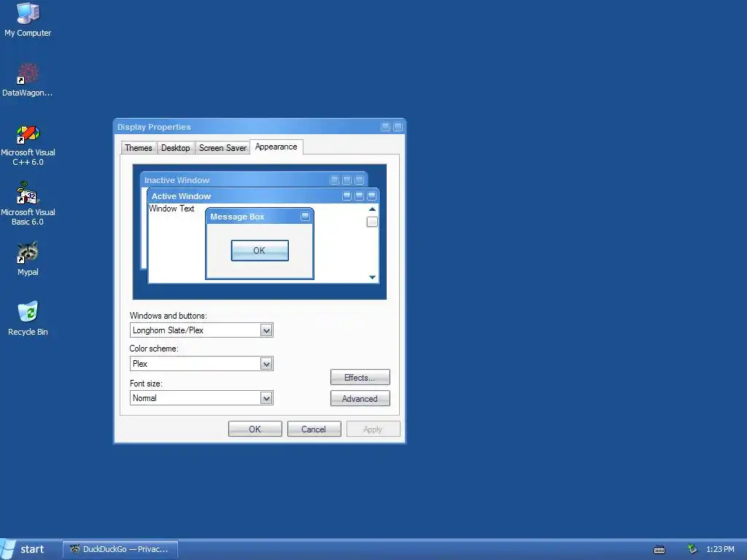Click the Inactive Window preview title bar
747x560 pixels.
click(x=253, y=180)
